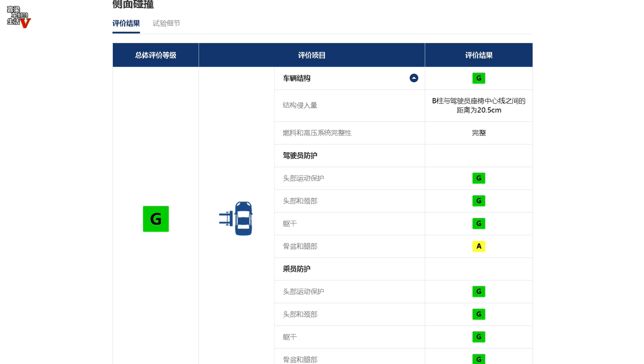Click the 总体评价等级 column header
Image resolution: width=644 pixels, height=364 pixels.
click(156, 55)
